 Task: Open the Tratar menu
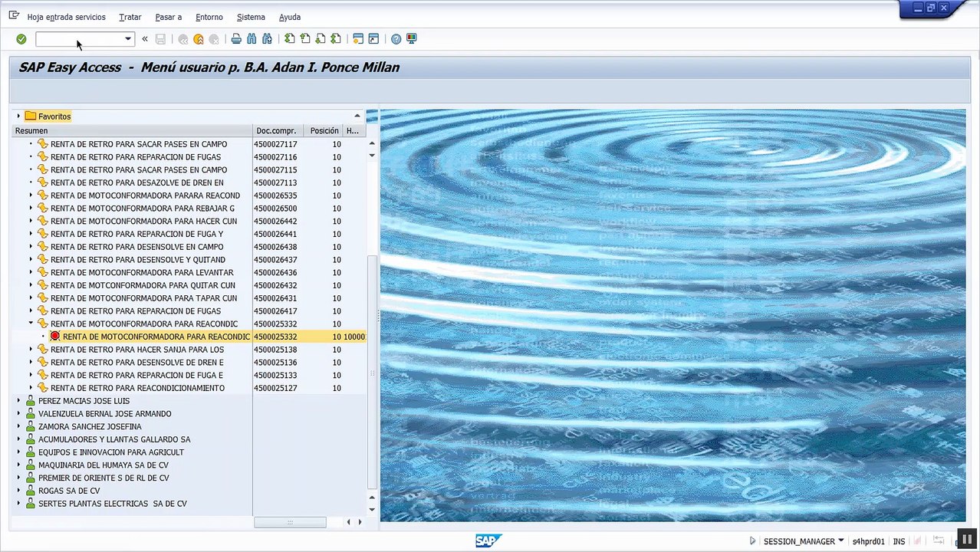[130, 17]
